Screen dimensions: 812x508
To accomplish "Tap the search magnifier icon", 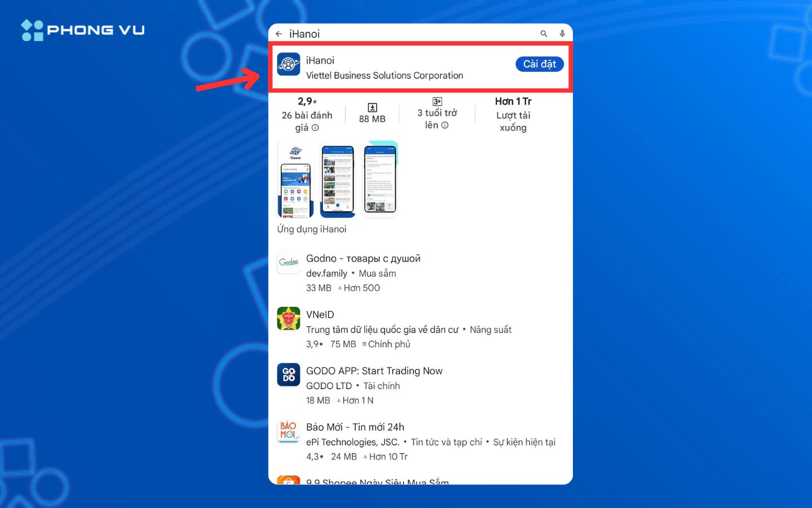I will pos(544,33).
